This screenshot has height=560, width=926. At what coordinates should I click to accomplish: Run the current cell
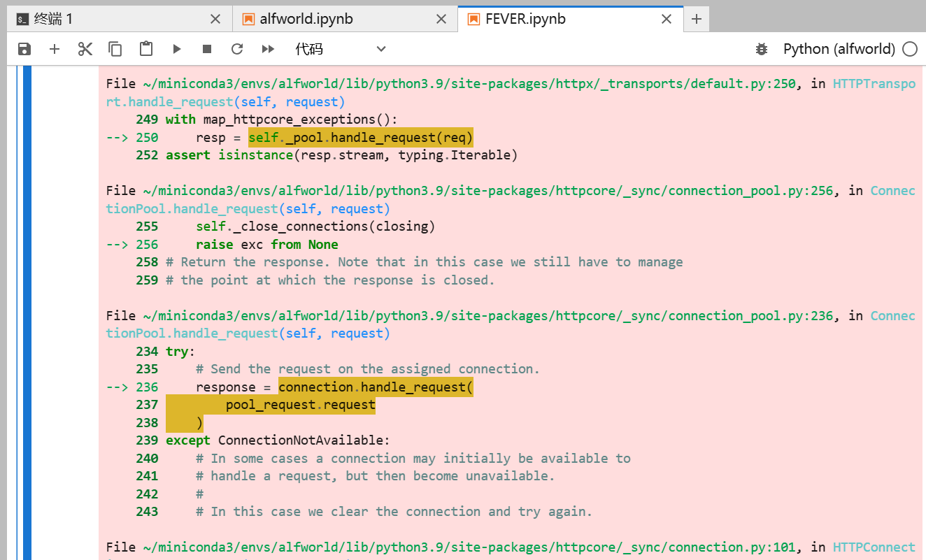[176, 49]
